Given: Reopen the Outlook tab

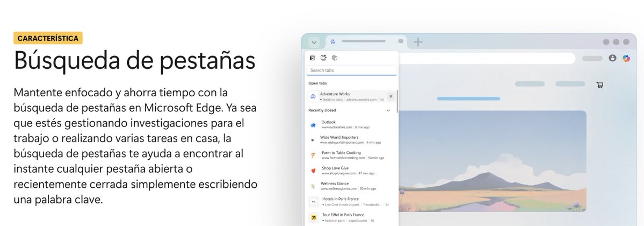Looking at the screenshot, I should pyautogui.click(x=352, y=125).
